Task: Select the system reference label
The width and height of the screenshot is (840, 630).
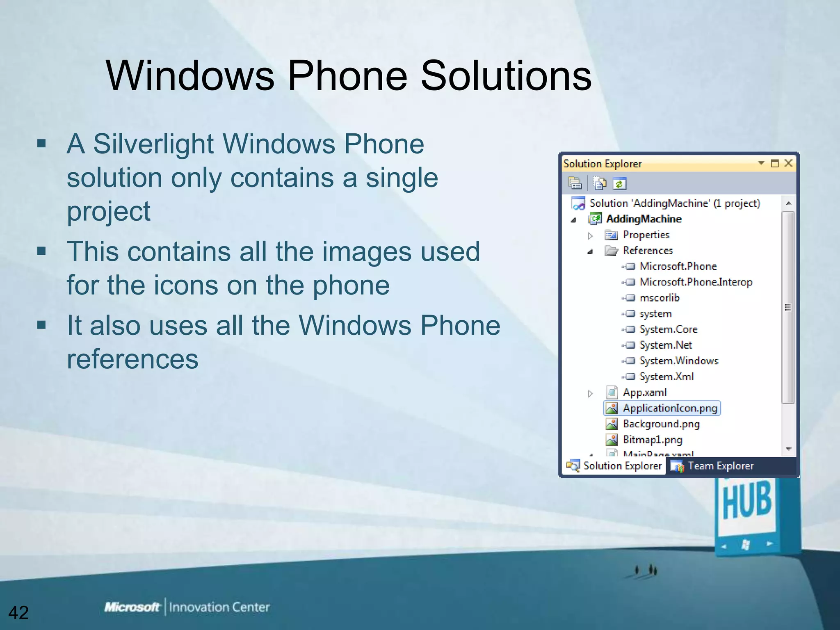Action: (655, 314)
